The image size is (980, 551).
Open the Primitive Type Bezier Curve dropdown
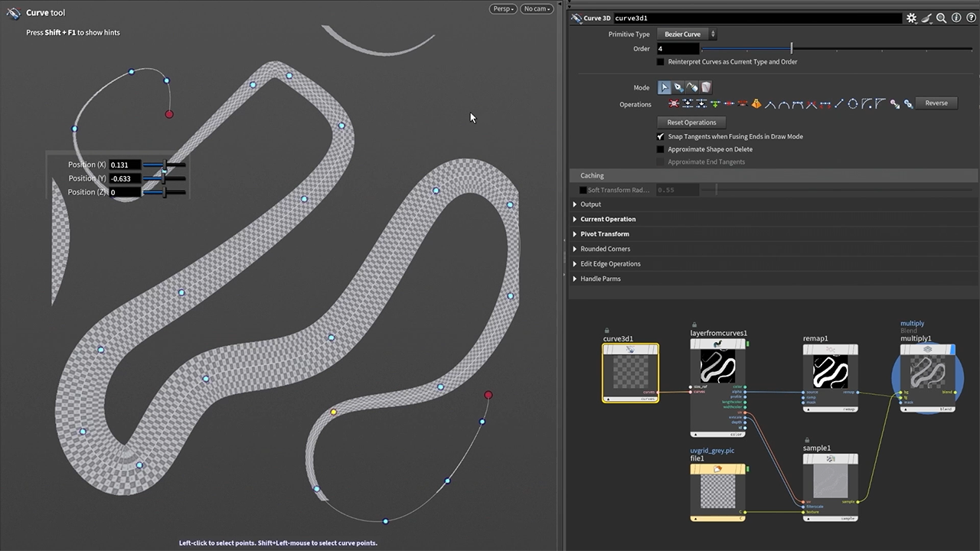[686, 34]
